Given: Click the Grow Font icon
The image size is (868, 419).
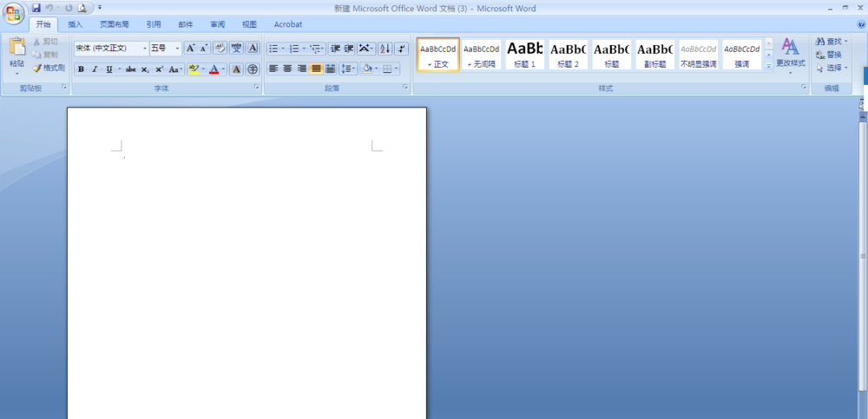Looking at the screenshot, I should pos(191,49).
